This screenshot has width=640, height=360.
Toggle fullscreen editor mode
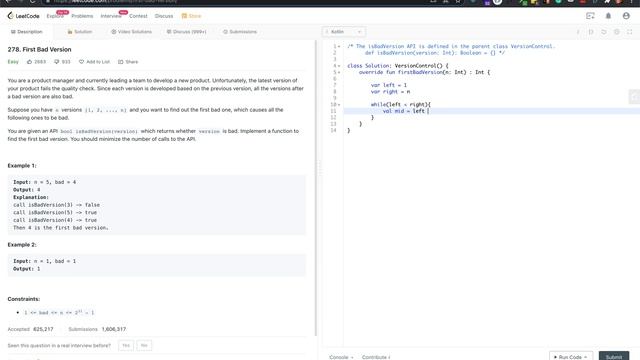tap(630, 32)
